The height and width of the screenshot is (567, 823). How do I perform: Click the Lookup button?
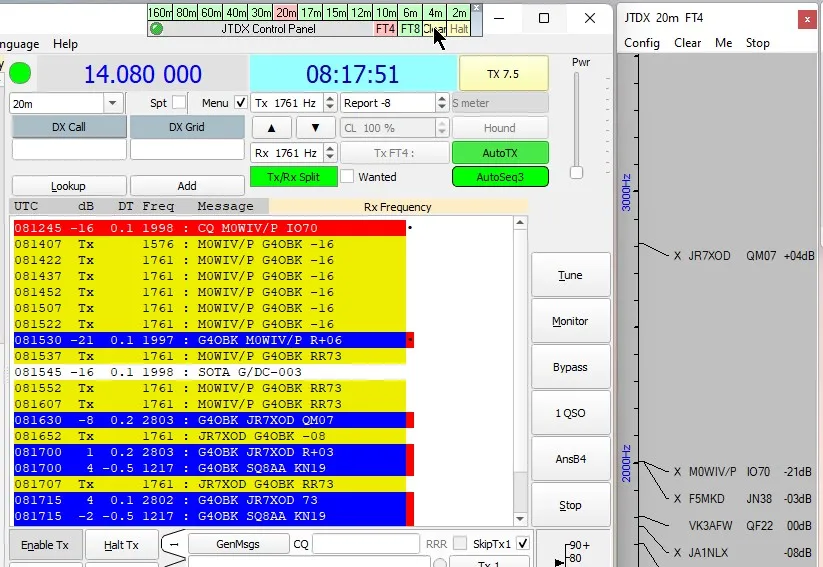[x=69, y=186]
